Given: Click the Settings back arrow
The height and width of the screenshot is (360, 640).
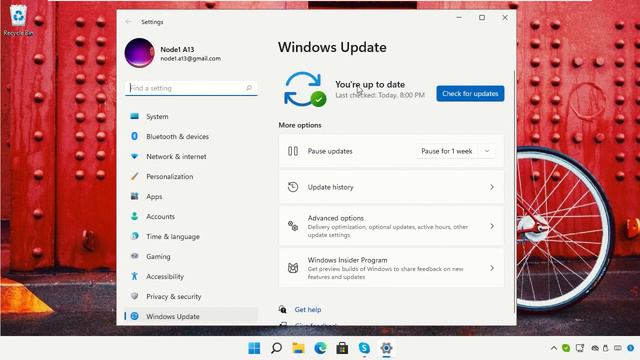Looking at the screenshot, I should [x=129, y=22].
